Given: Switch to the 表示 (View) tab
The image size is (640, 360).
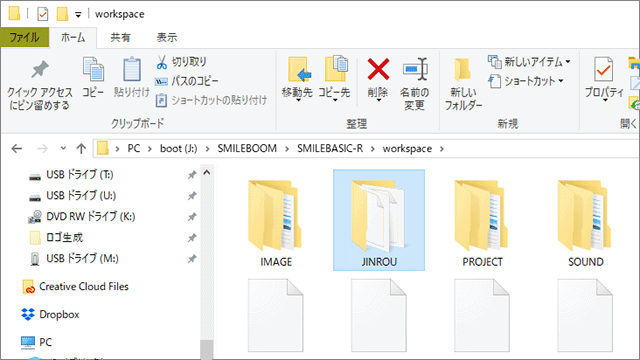Looking at the screenshot, I should [167, 38].
